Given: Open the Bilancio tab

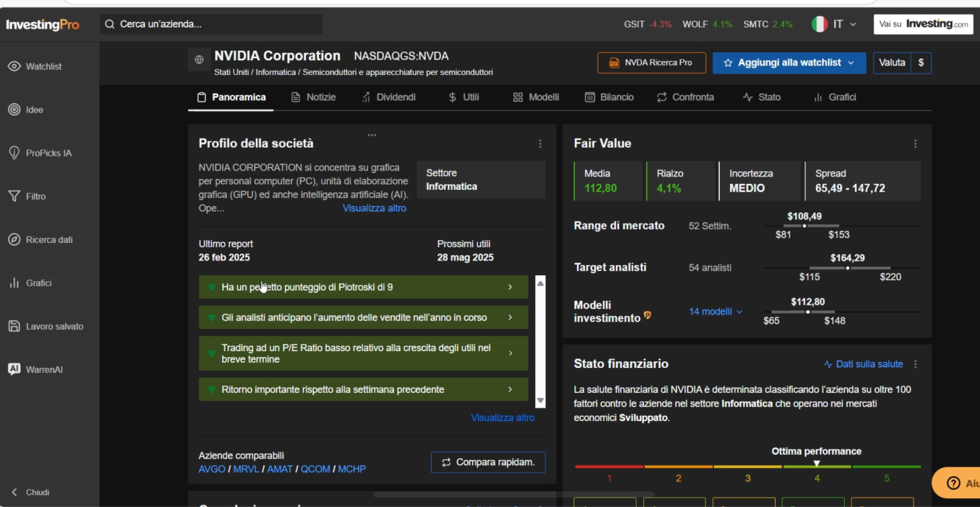Looking at the screenshot, I should [x=609, y=97].
